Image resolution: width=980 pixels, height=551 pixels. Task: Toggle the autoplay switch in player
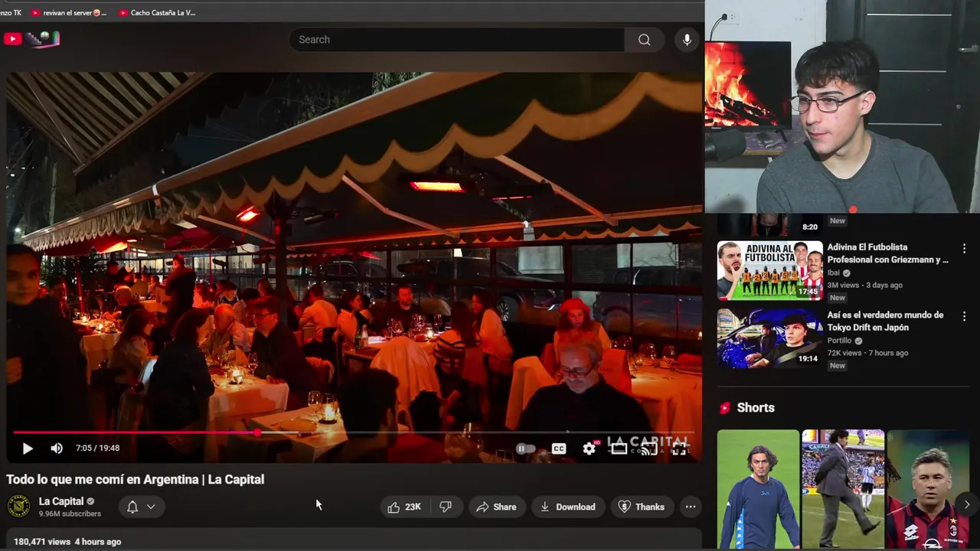[524, 449]
